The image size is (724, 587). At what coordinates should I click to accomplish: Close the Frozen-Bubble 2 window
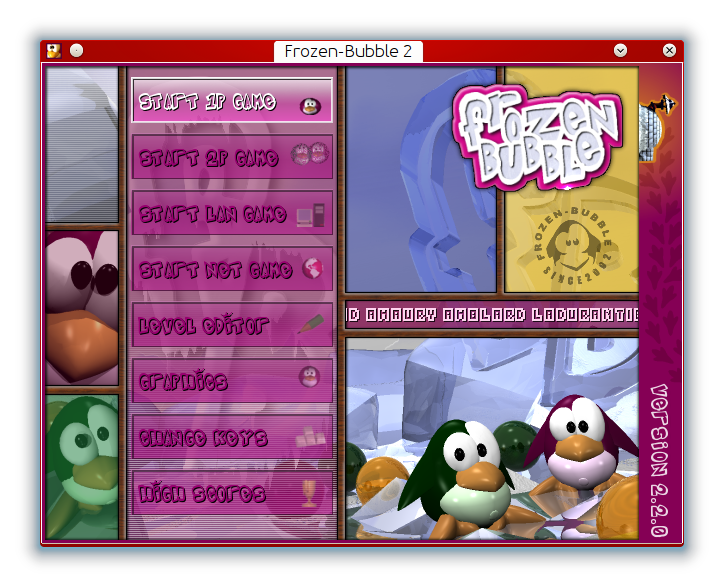tap(669, 50)
